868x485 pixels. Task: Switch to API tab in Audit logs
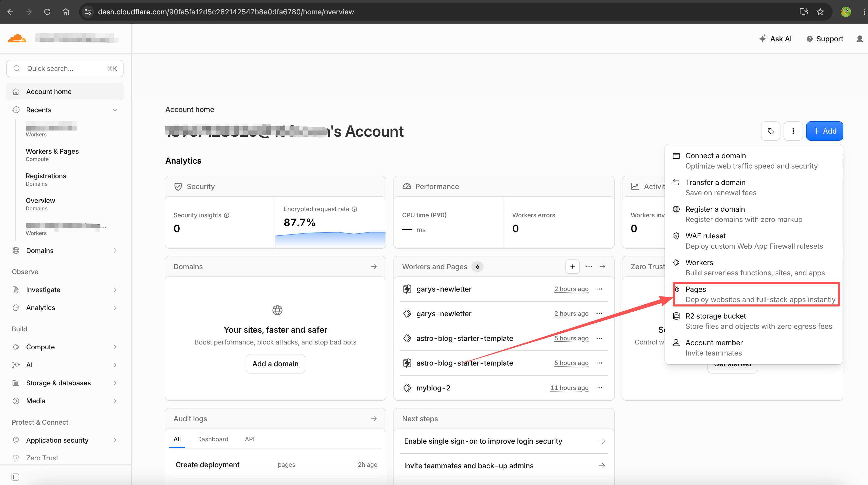(250, 439)
